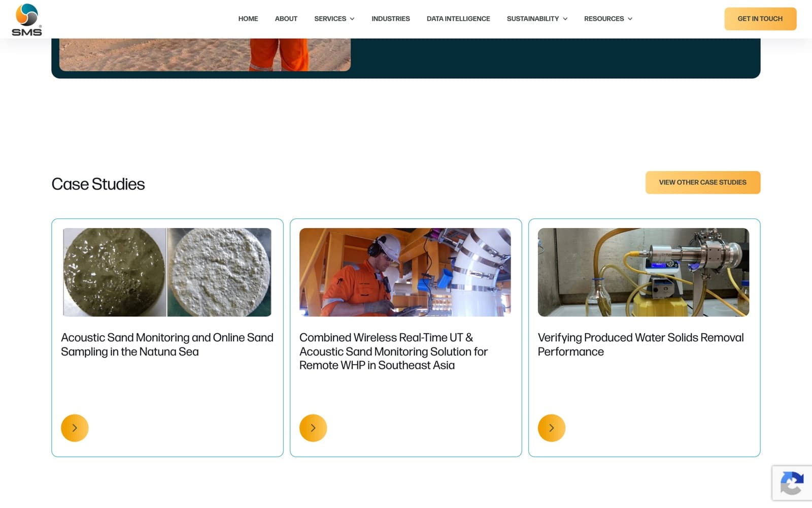Click the sand samples thumbnail image
Image resolution: width=812 pixels, height=508 pixels.
click(167, 272)
